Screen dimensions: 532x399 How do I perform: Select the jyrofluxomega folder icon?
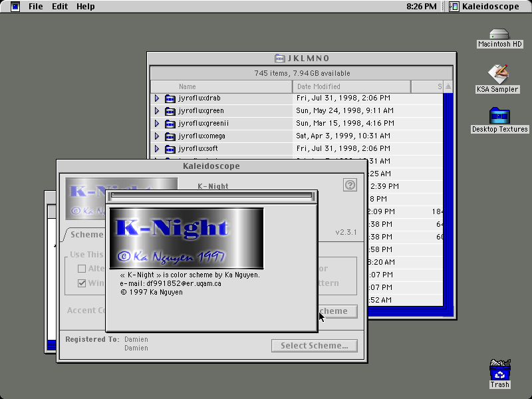[170, 136]
